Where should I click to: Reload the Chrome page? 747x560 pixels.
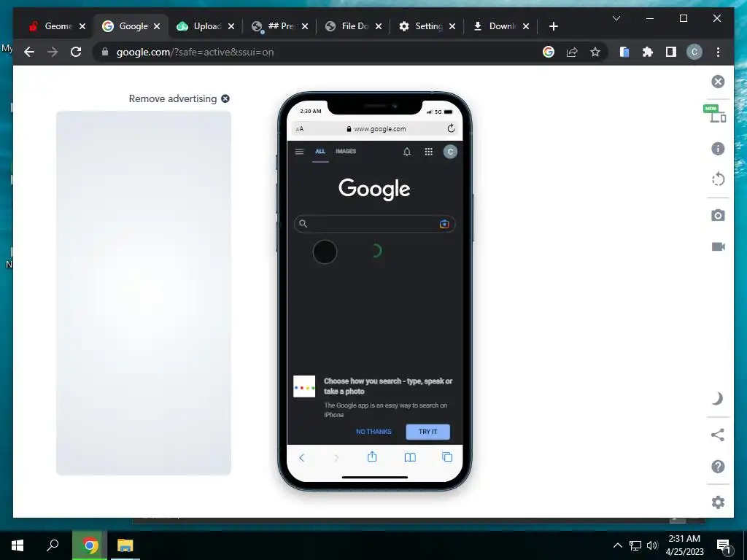pos(76,52)
